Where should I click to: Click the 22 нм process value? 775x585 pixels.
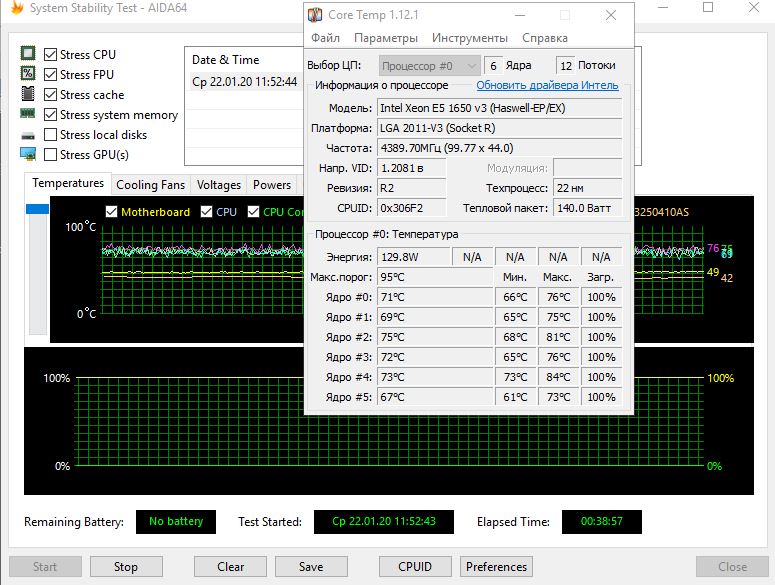587,188
